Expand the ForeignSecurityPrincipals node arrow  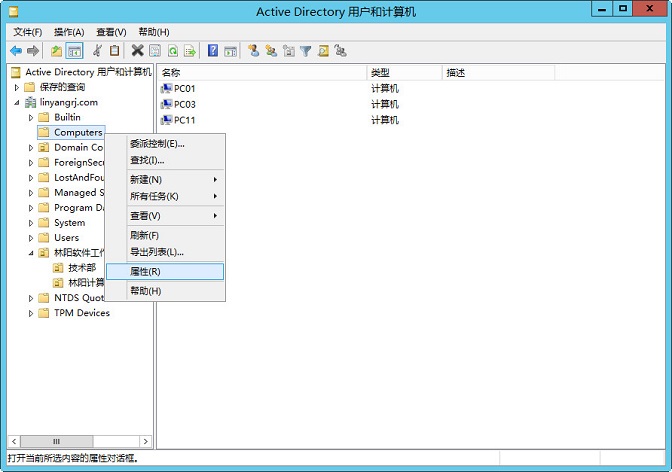(x=31, y=162)
